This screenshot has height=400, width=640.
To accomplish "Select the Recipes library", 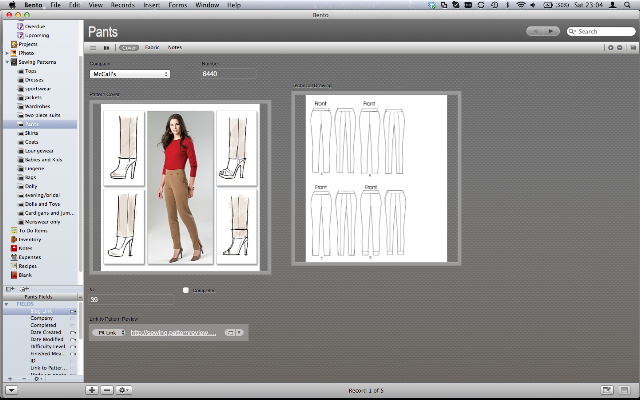I will (x=27, y=267).
